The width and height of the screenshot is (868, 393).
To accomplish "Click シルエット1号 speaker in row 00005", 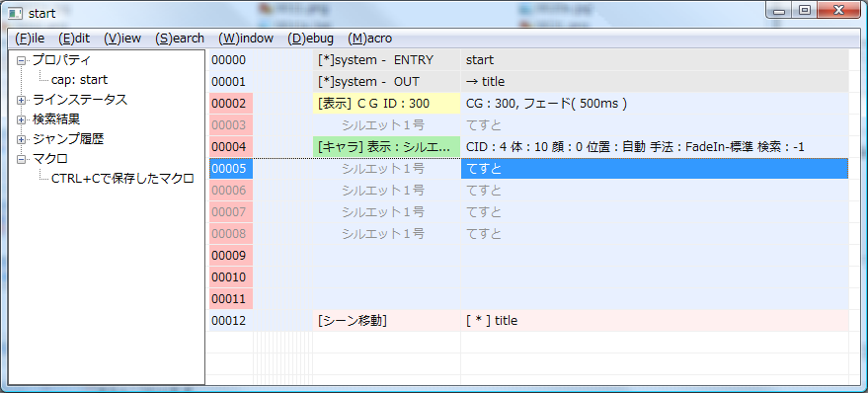I will tap(383, 168).
